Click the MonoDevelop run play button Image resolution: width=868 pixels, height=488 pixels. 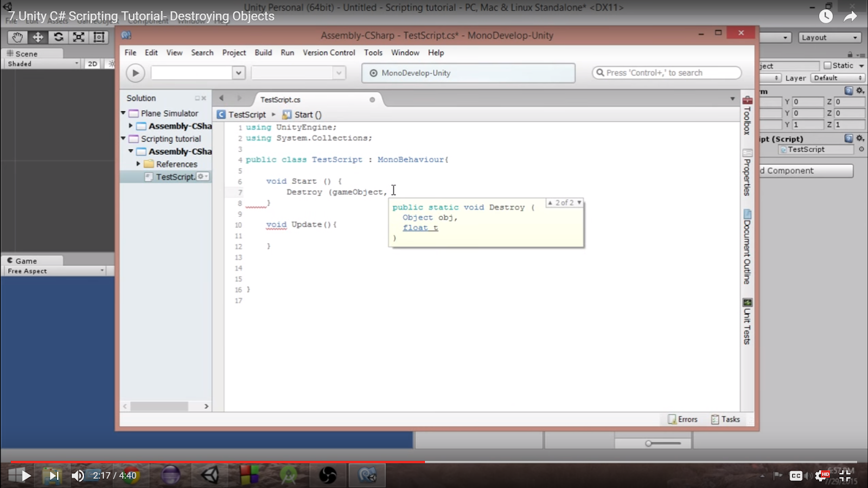coord(135,73)
